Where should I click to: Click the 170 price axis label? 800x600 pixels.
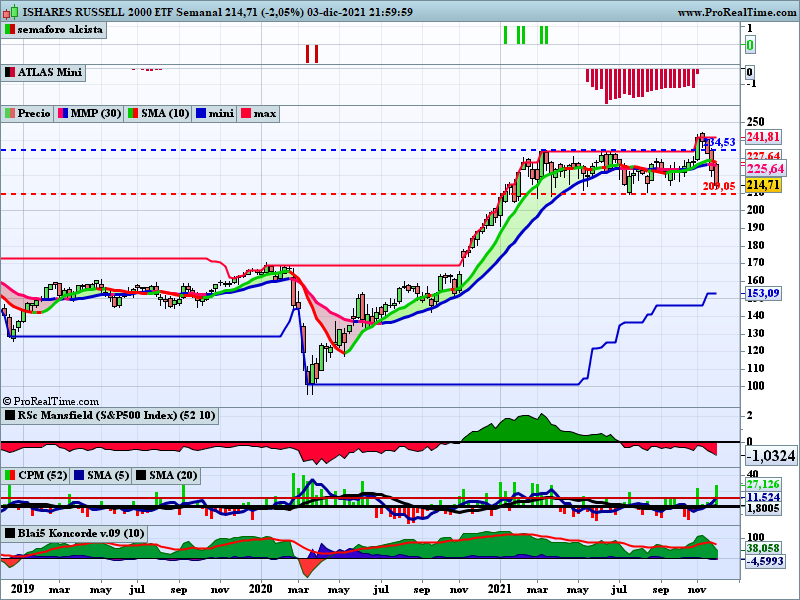pyautogui.click(x=755, y=262)
